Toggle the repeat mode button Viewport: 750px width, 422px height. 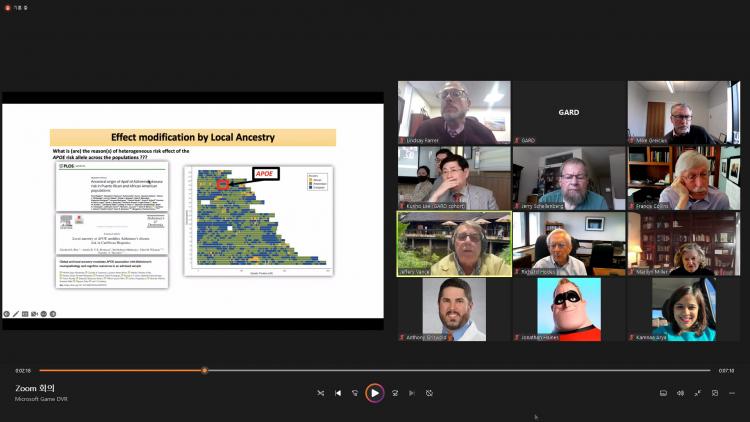click(x=429, y=393)
